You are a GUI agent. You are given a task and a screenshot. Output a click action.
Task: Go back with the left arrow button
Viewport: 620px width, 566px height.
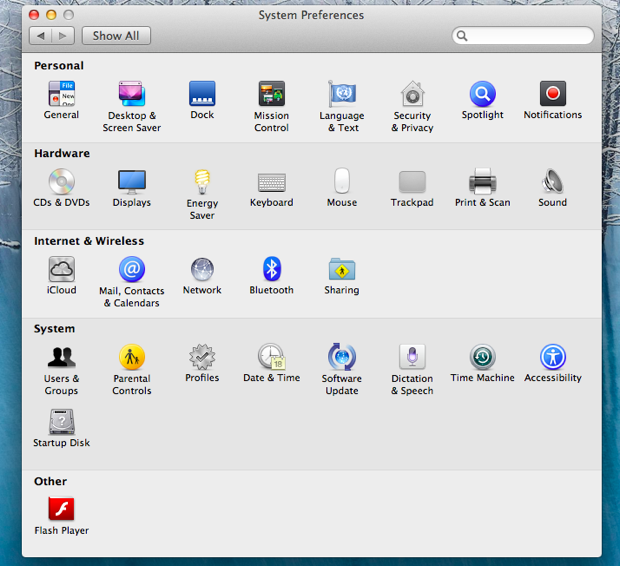40,36
